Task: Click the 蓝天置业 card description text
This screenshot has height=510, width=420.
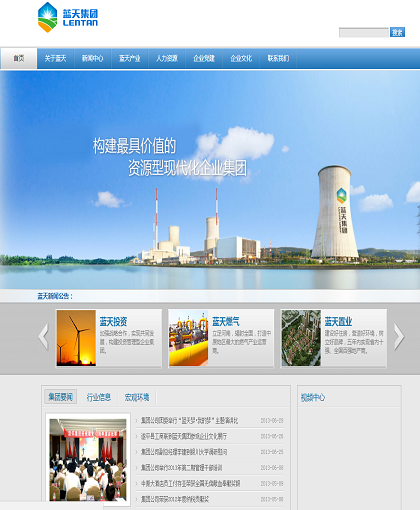Action: (354, 342)
